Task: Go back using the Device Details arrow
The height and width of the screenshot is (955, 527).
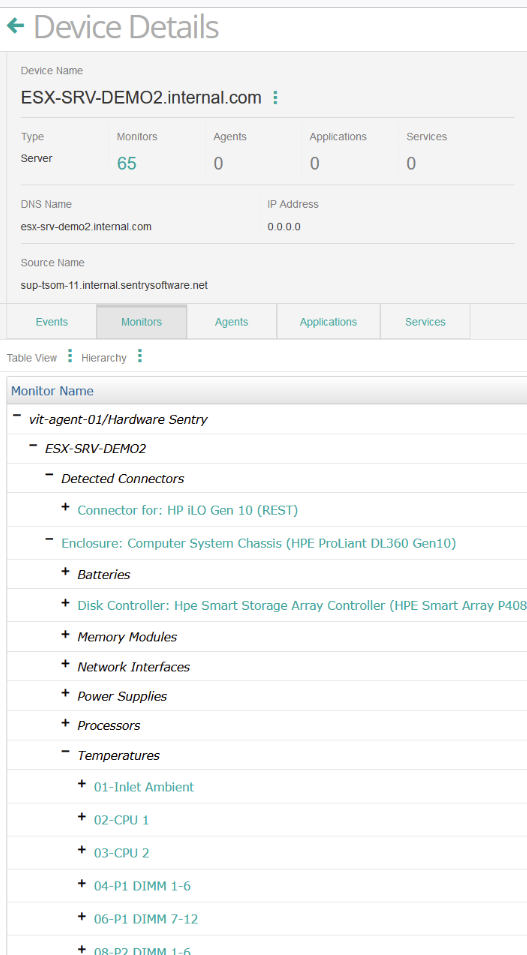Action: (15, 26)
